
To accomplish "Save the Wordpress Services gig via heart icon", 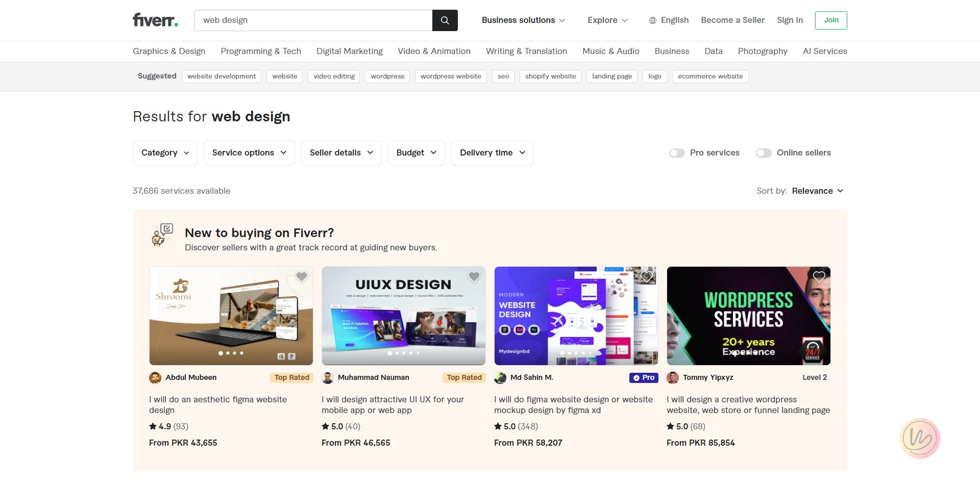I will [x=819, y=276].
